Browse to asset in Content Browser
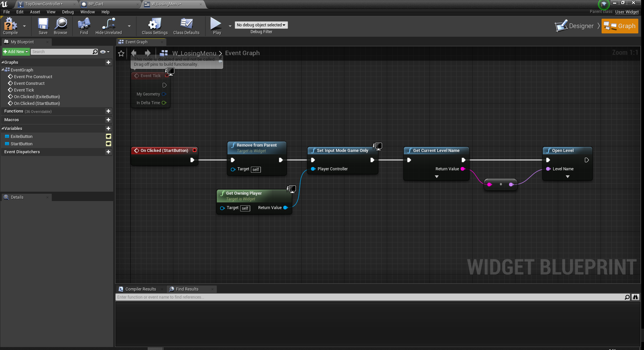Screen dimensions: 644x350 60,26
